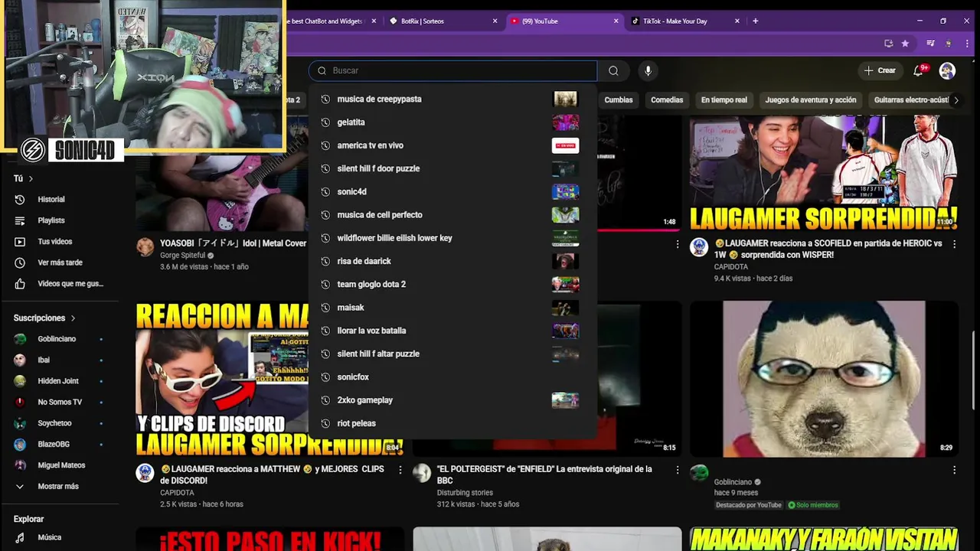Open options for EL POLTERGEIST video
This screenshot has width=980, height=551.
tap(677, 470)
